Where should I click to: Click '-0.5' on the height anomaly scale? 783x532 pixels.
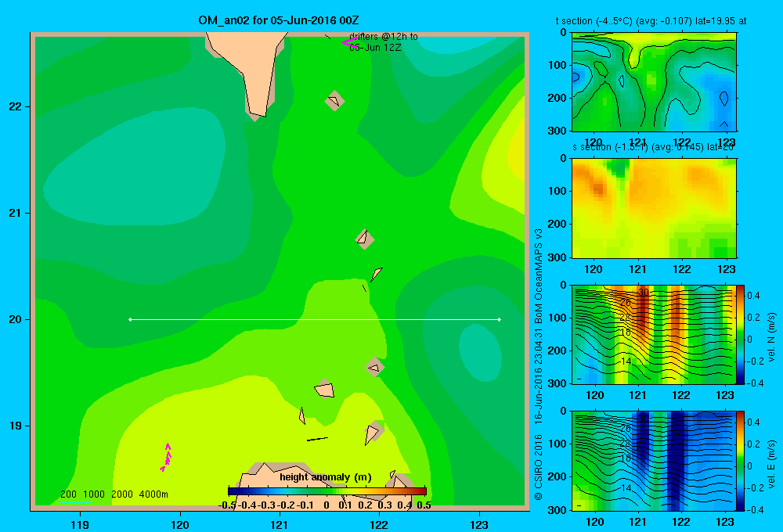pyautogui.click(x=227, y=505)
